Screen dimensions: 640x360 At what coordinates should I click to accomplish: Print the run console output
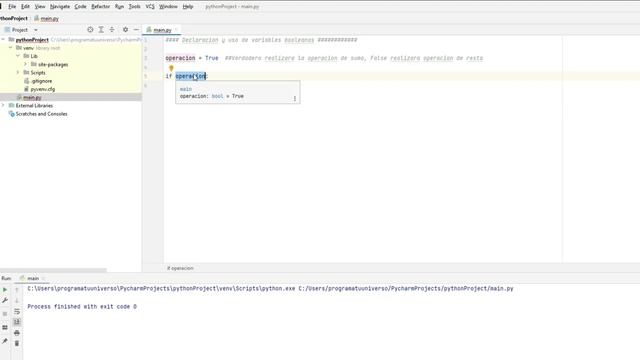17,333
